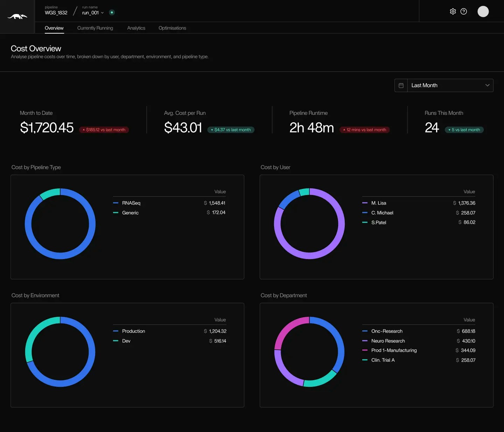Click the green run status indicator
Image resolution: width=504 pixels, height=432 pixels.
tap(112, 12)
